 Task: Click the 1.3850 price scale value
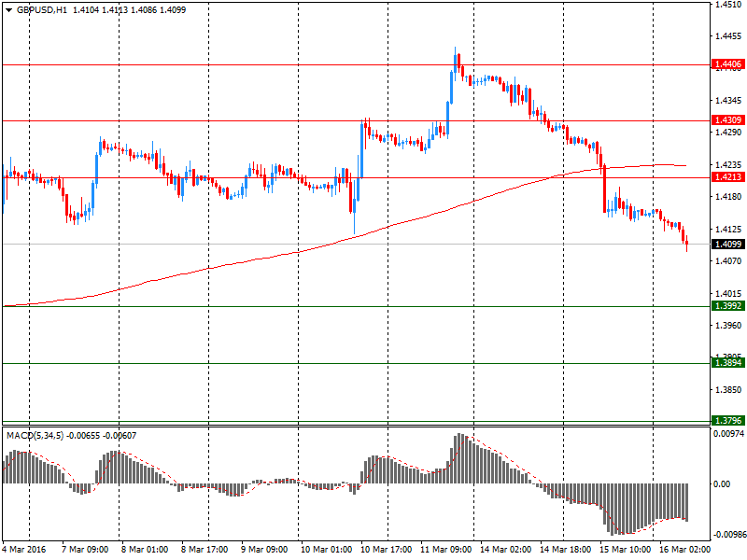(728, 389)
